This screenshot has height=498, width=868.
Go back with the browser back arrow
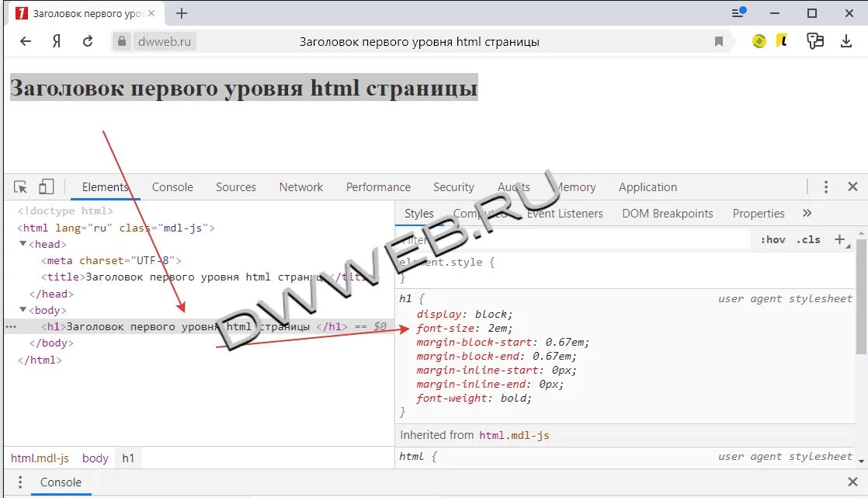click(26, 41)
